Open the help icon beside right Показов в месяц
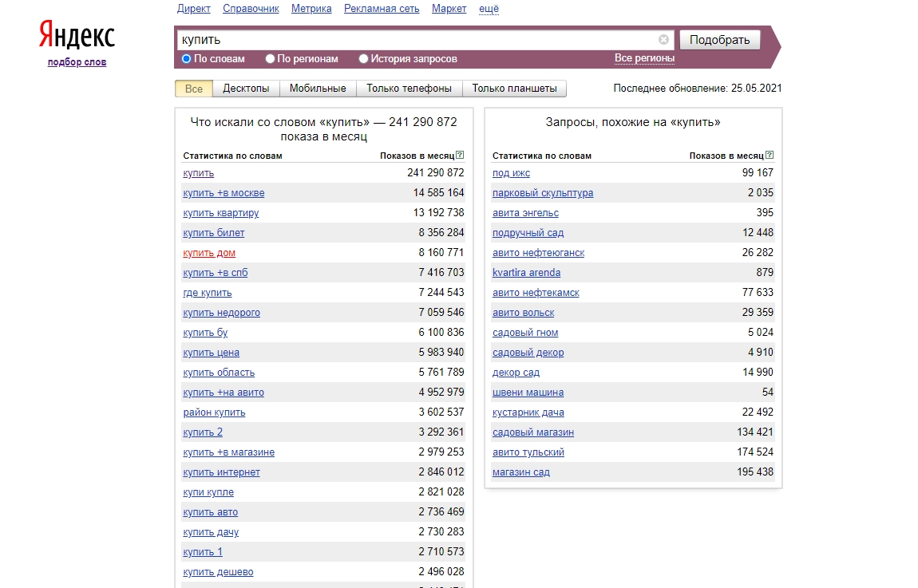This screenshot has height=588, width=918. (x=770, y=155)
